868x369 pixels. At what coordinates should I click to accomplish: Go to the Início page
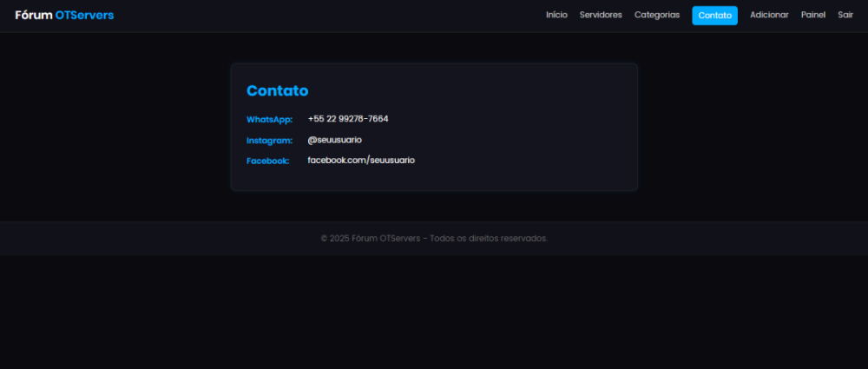point(556,15)
